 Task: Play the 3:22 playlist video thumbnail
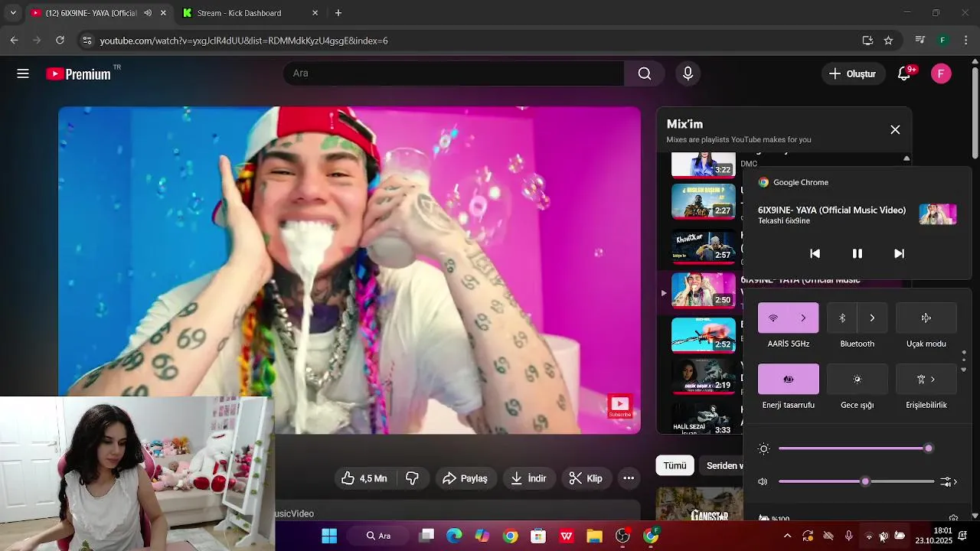click(x=704, y=164)
